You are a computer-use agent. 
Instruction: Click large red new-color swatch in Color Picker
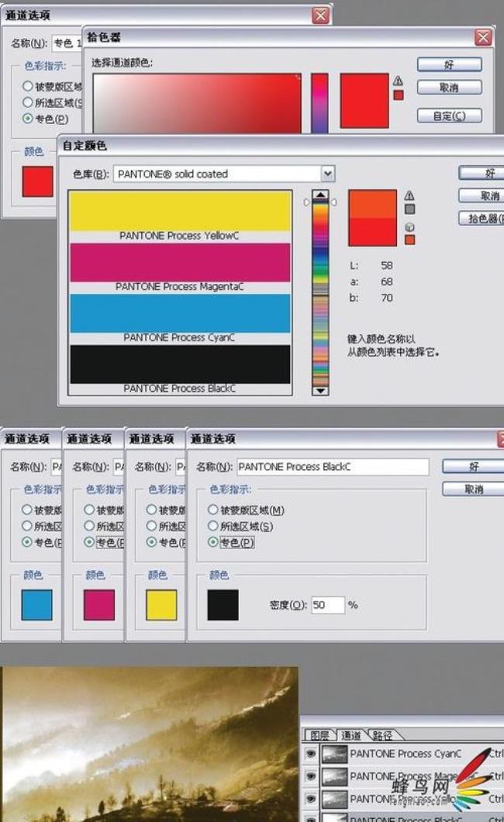coord(364,101)
